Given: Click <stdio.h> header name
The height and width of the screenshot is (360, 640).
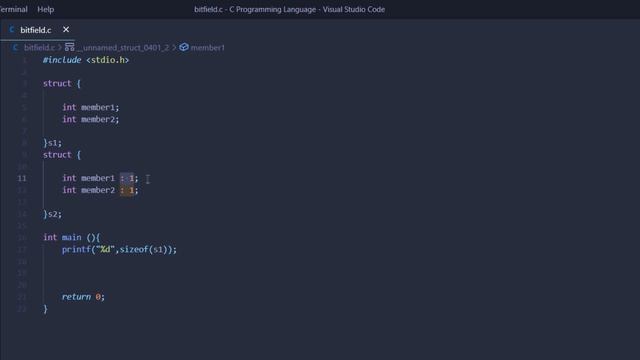Looking at the screenshot, I should click(107, 60).
